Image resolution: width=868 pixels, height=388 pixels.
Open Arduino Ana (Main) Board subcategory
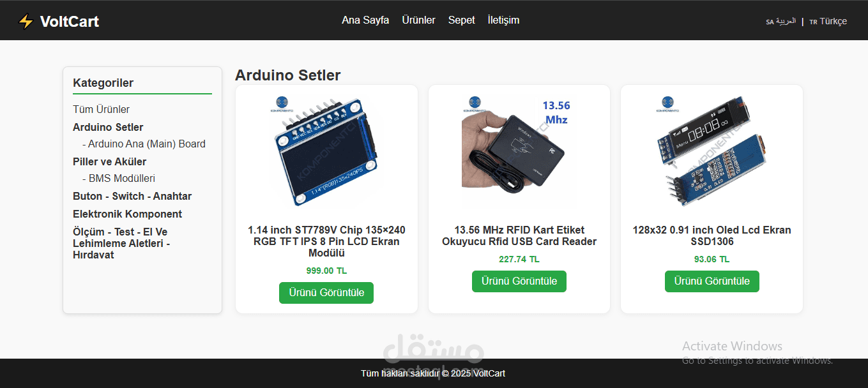(x=144, y=144)
